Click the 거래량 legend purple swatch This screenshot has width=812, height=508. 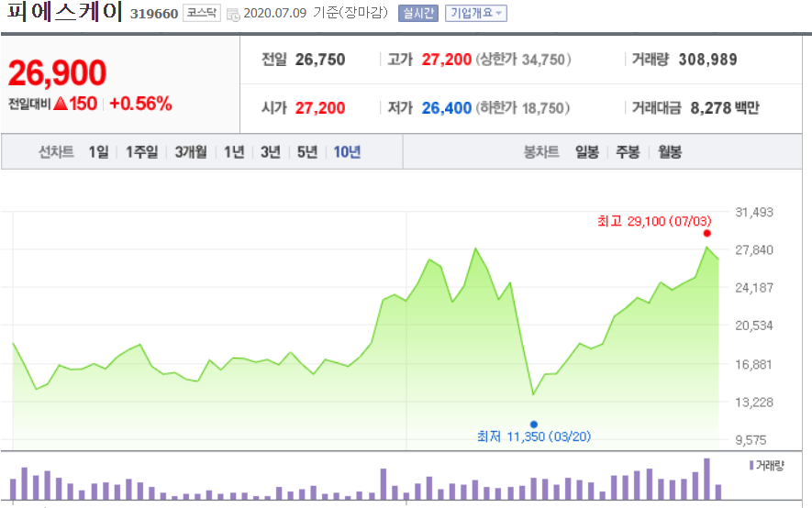(751, 466)
